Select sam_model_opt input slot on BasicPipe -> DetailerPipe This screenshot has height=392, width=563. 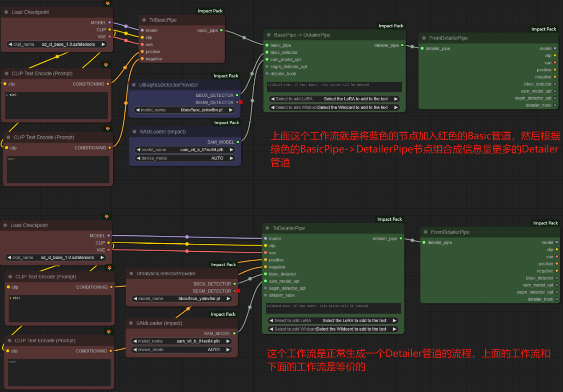tap(267, 59)
